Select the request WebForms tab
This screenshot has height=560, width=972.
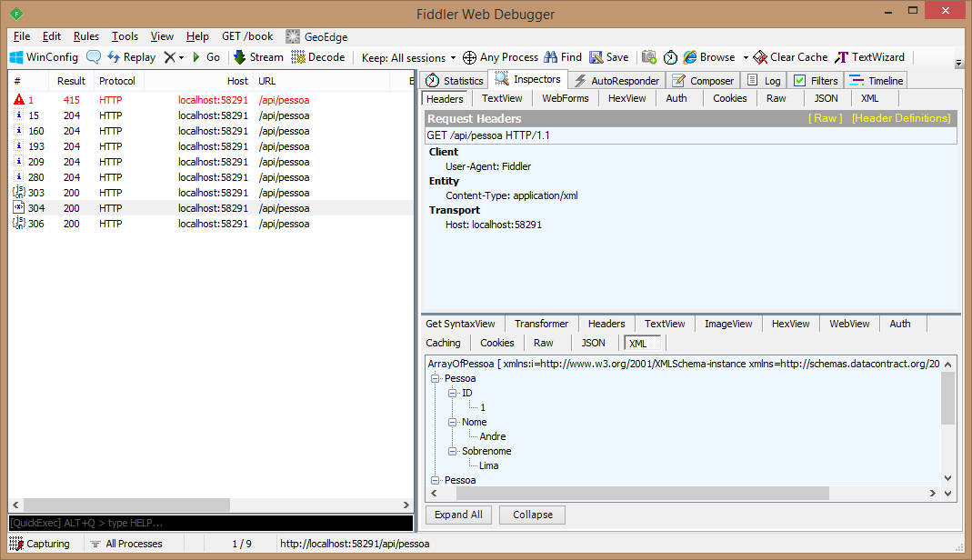coord(566,98)
